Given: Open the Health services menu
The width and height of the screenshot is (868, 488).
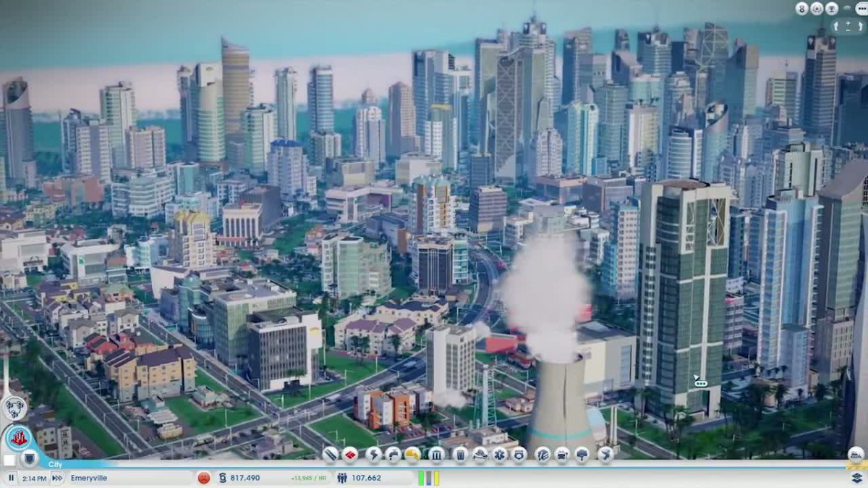Looking at the screenshot, I should coord(499,455).
